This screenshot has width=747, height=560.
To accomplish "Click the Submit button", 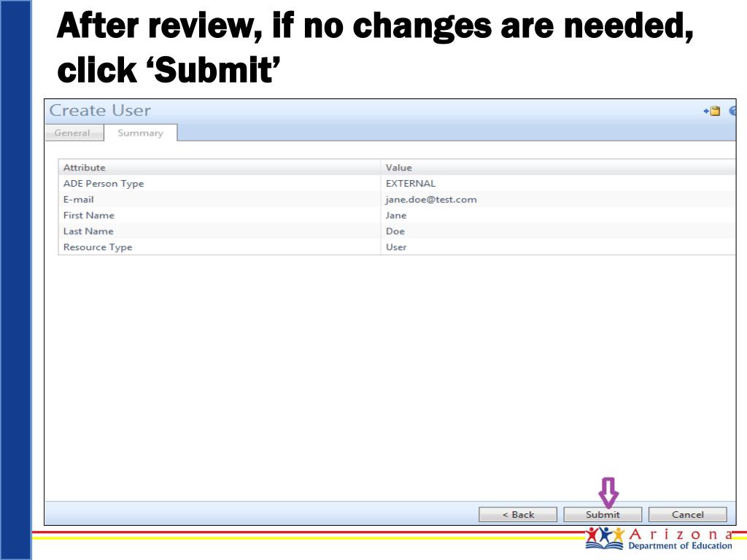I will (x=603, y=514).
